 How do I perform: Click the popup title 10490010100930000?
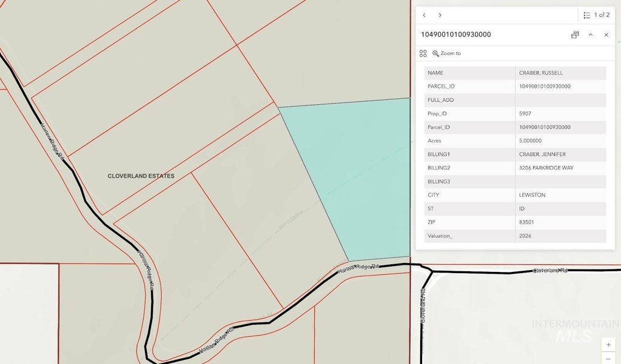coord(456,35)
